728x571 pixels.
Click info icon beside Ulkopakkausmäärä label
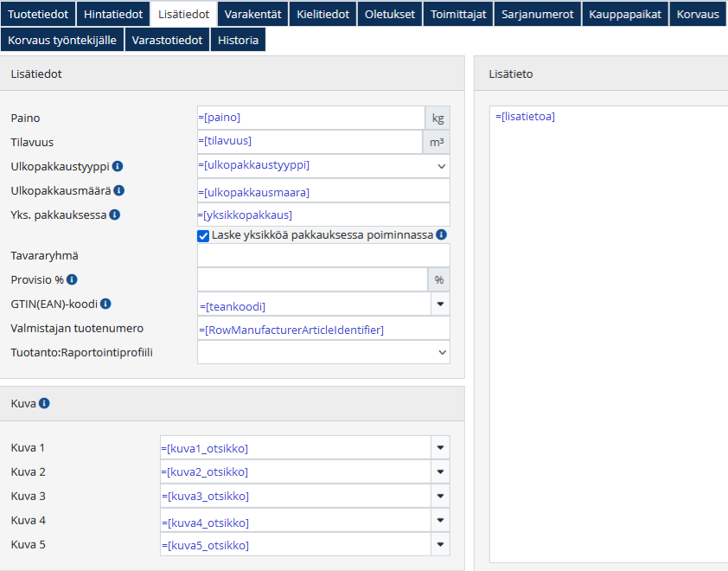coord(119,190)
